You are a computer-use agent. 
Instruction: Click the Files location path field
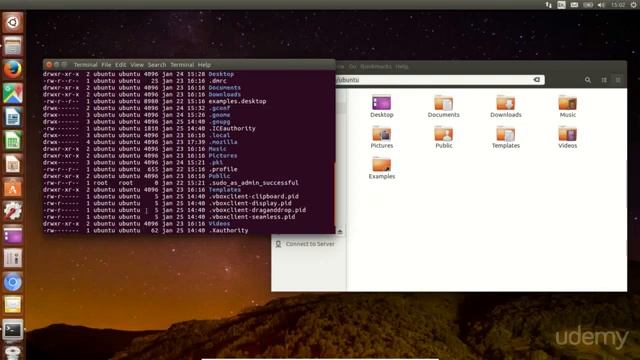pyautogui.click(x=439, y=80)
